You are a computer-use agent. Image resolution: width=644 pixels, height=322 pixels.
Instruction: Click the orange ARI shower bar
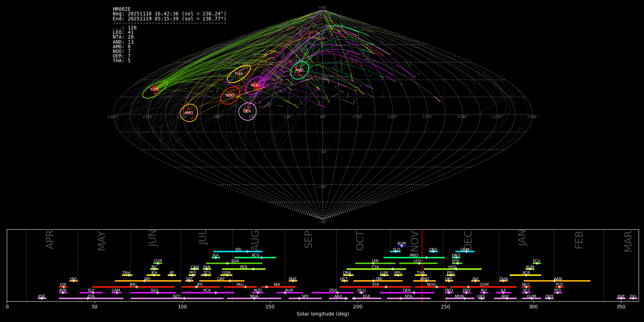coord(148,281)
